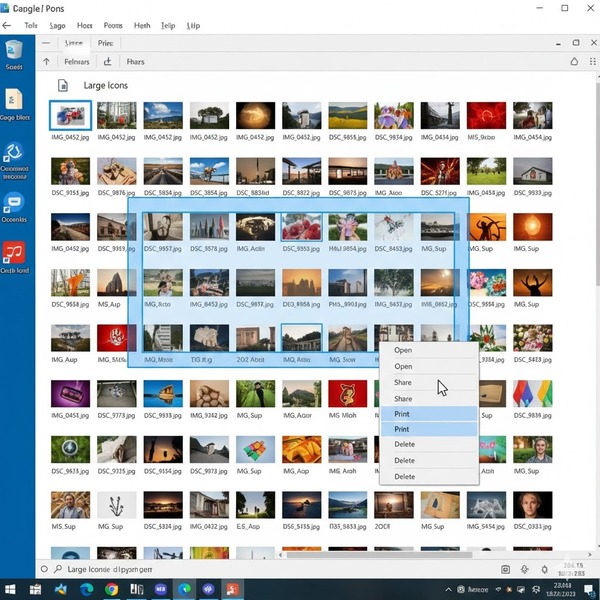
Task: Select the purple flowers thumbnail DSC_9834.jpg
Action: pyautogui.click(x=394, y=115)
